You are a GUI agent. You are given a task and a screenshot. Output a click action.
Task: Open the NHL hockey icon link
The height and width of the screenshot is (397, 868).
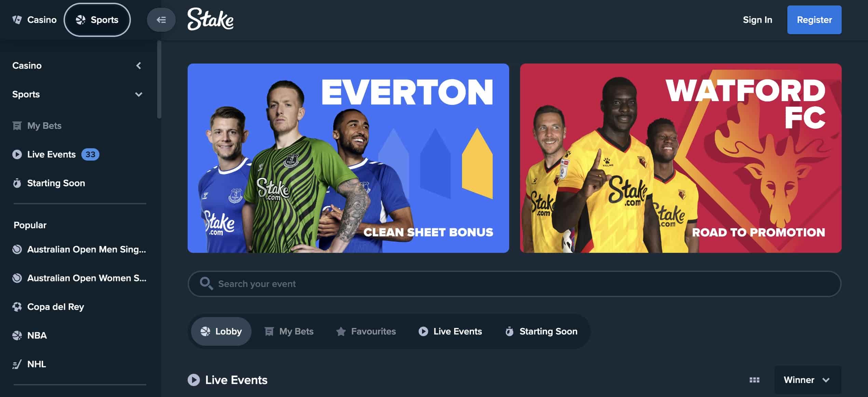[17, 364]
